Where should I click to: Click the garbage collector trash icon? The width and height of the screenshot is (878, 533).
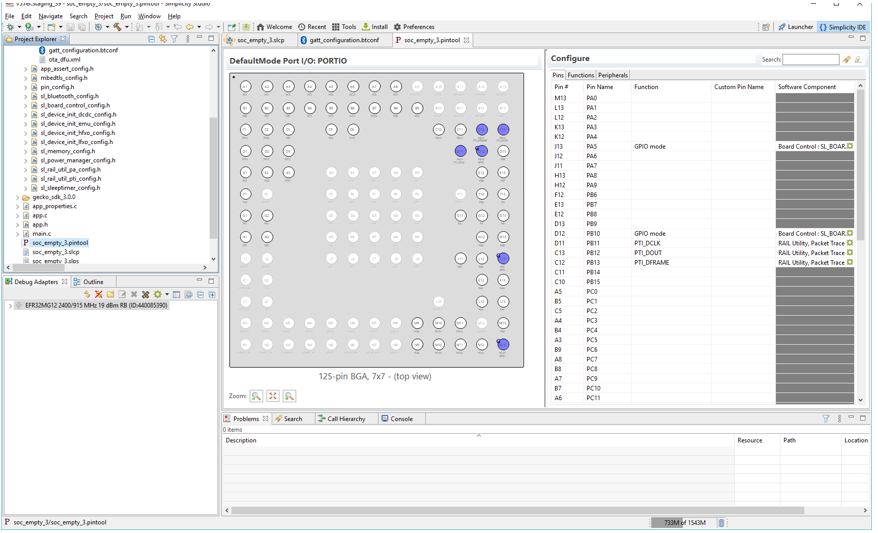point(721,523)
